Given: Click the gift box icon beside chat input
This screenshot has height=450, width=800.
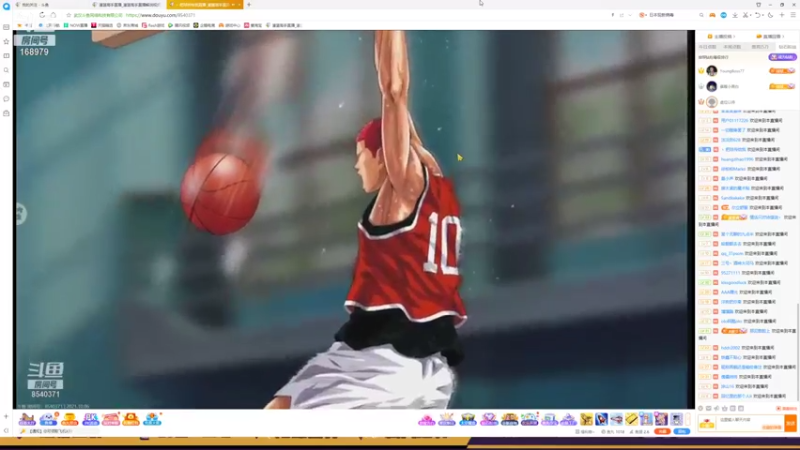Looking at the screenshot, I should tap(707, 423).
